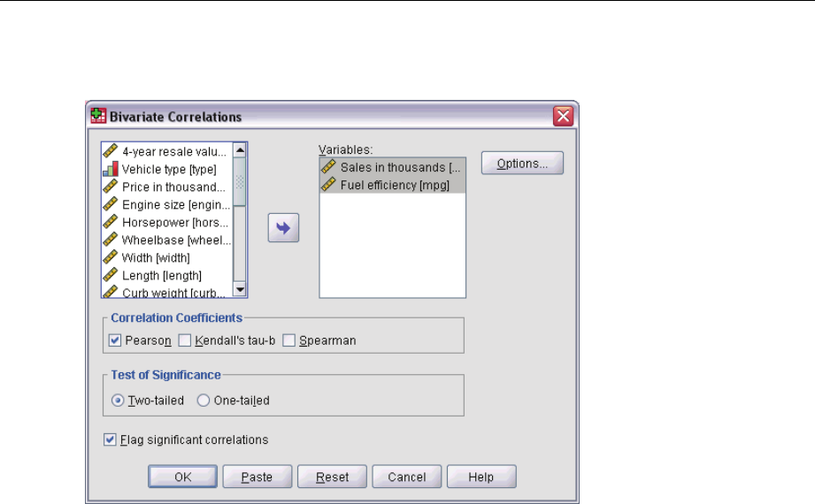
Task: Click the Cancel button
Action: [407, 477]
